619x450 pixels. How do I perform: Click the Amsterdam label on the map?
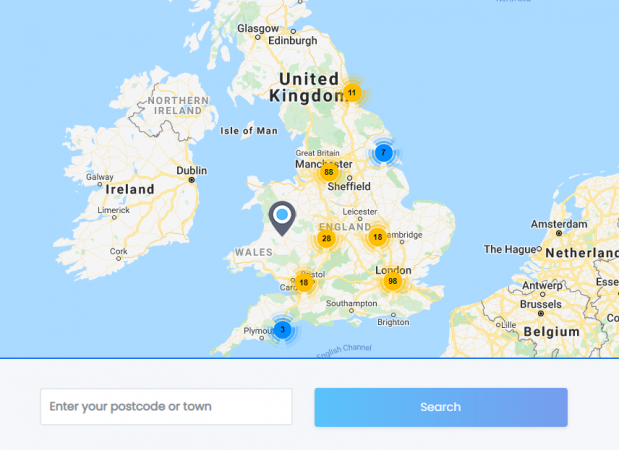[x=558, y=223]
